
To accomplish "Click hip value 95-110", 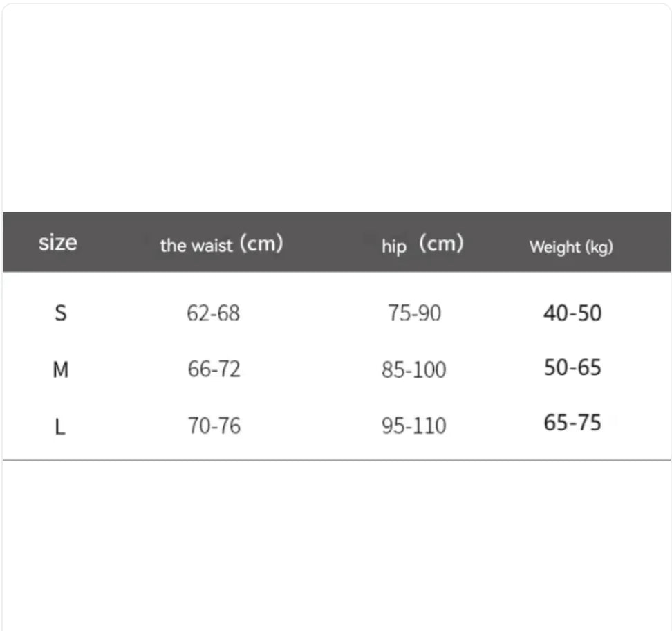I will [x=414, y=426].
